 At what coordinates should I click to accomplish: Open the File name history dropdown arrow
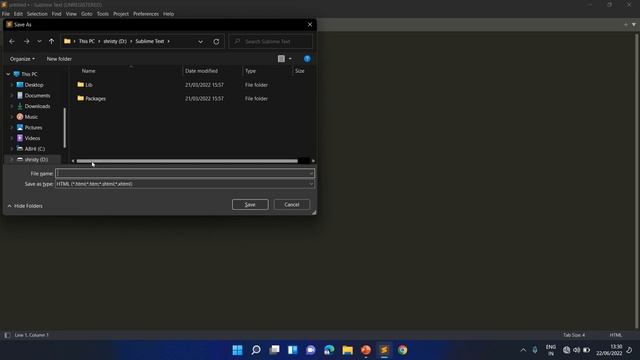pyautogui.click(x=311, y=173)
